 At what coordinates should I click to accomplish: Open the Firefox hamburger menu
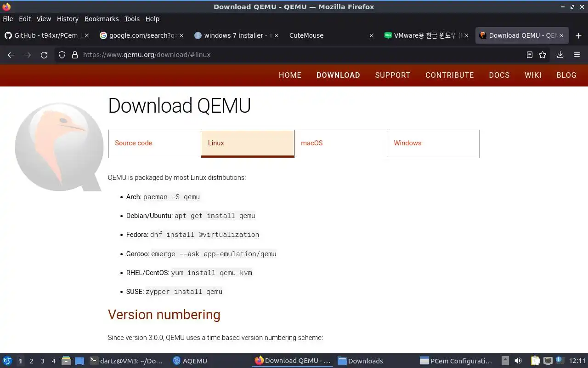pos(577,55)
